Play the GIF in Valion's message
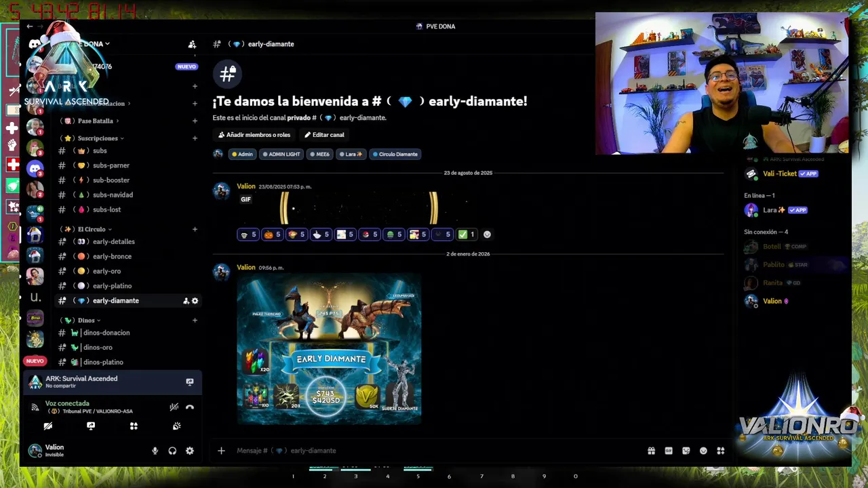 [x=359, y=208]
